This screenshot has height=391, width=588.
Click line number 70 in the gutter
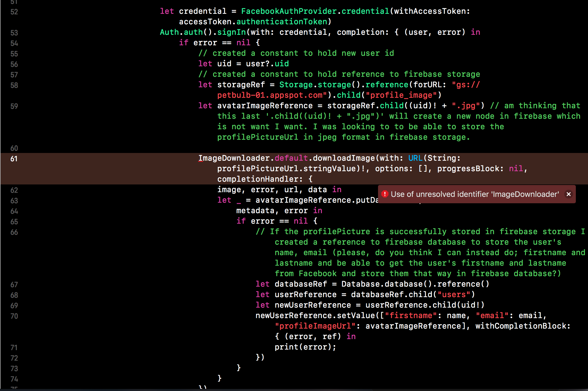click(x=14, y=316)
